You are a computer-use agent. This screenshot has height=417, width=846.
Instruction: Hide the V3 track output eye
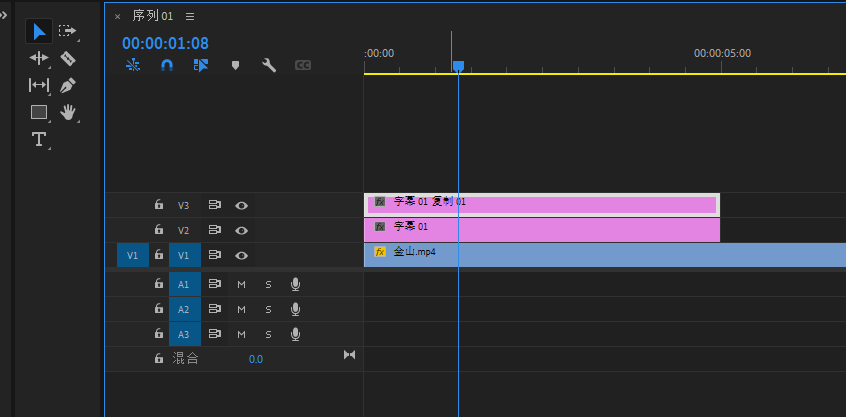tap(241, 205)
